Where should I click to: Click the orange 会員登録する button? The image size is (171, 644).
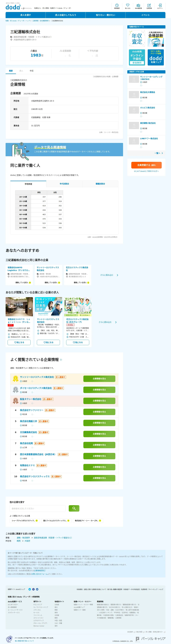pos(146,165)
